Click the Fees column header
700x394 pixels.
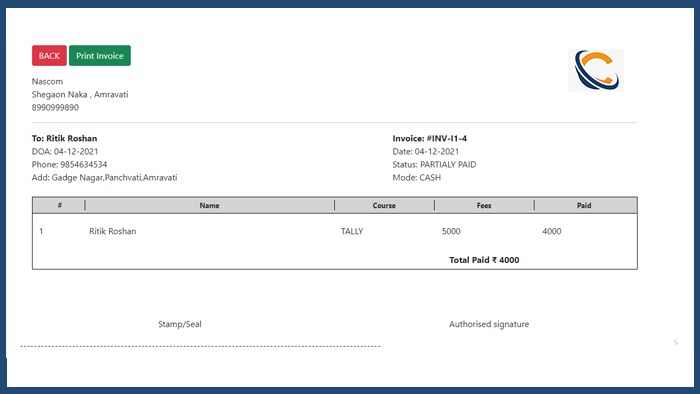pyautogui.click(x=484, y=205)
